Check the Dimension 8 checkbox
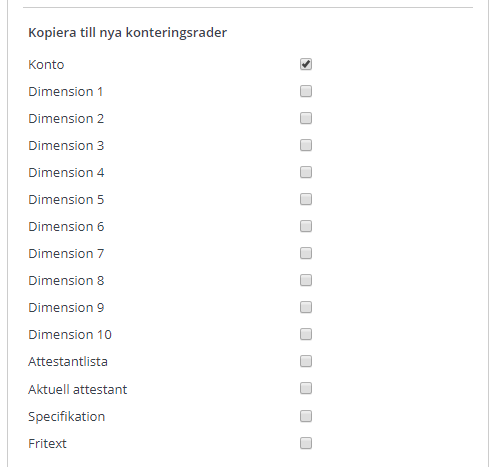This screenshot has height=467, width=497. (306, 280)
